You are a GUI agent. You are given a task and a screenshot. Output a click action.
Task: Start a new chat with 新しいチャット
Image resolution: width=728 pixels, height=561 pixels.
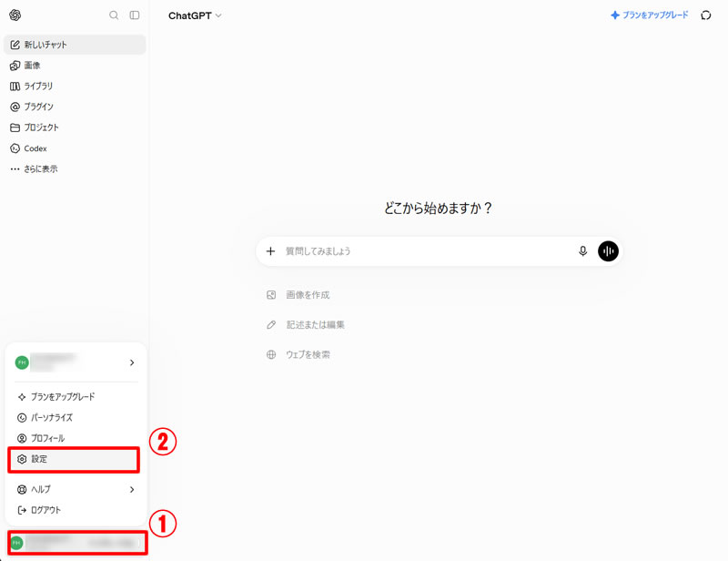point(75,45)
